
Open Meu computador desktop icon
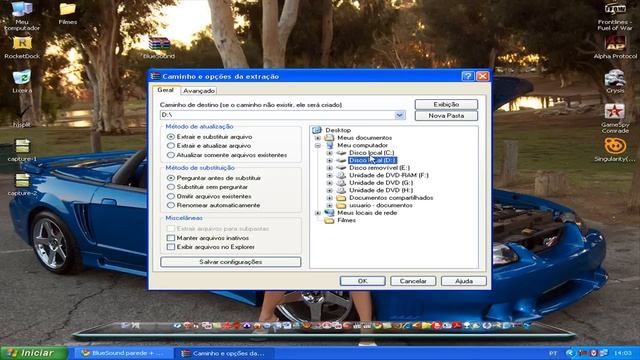[x=22, y=15]
